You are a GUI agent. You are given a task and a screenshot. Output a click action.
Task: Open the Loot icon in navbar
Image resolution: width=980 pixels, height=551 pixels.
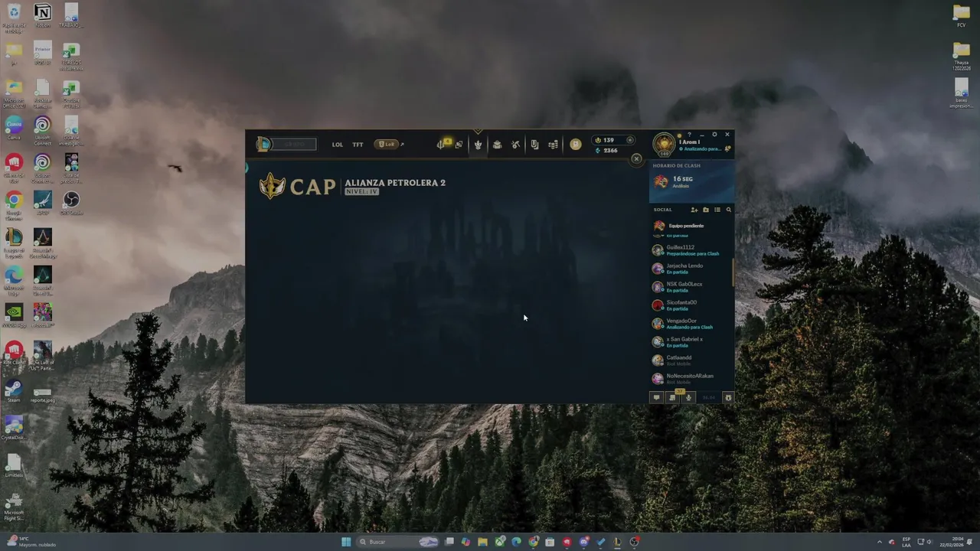pyautogui.click(x=534, y=145)
